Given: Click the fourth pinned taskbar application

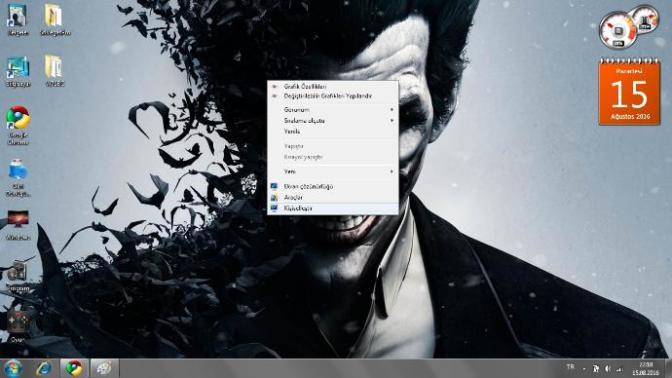Looking at the screenshot, I should tap(104, 368).
